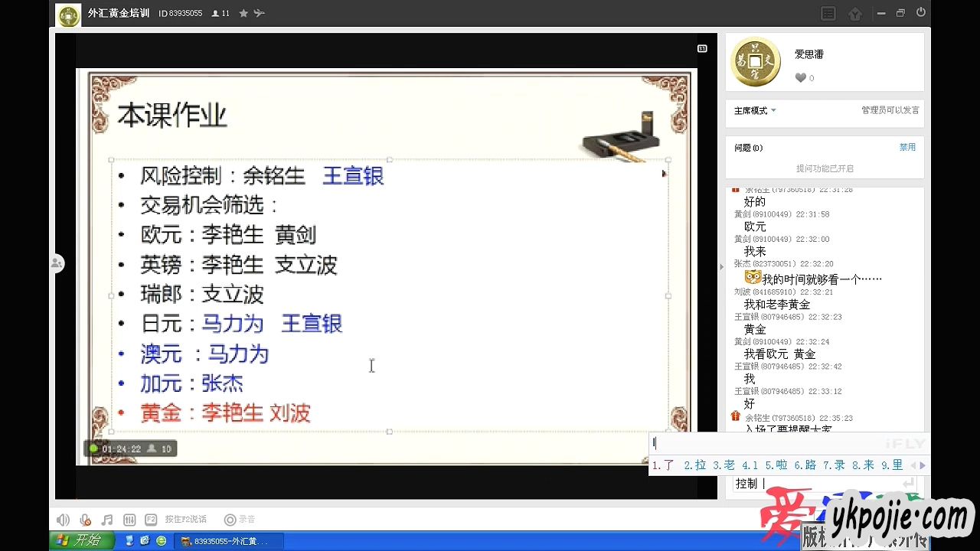Screen dimensions: 980x551
Task: Click the heart like icon under 爱思潘
Action: pyautogui.click(x=801, y=77)
